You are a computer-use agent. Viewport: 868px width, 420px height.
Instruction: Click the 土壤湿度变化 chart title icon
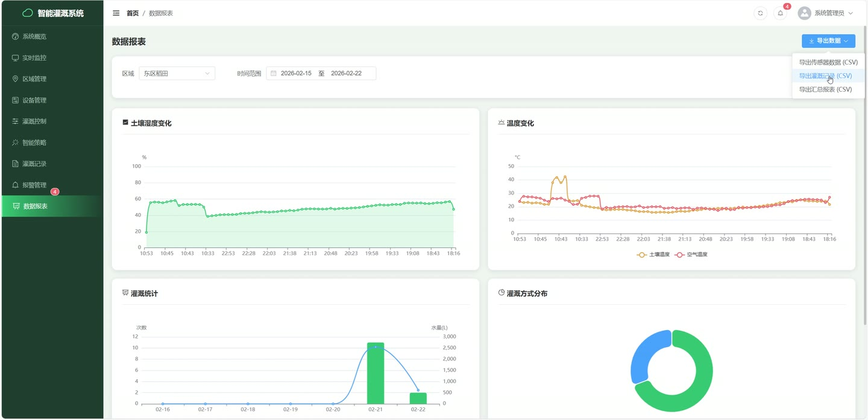click(125, 122)
